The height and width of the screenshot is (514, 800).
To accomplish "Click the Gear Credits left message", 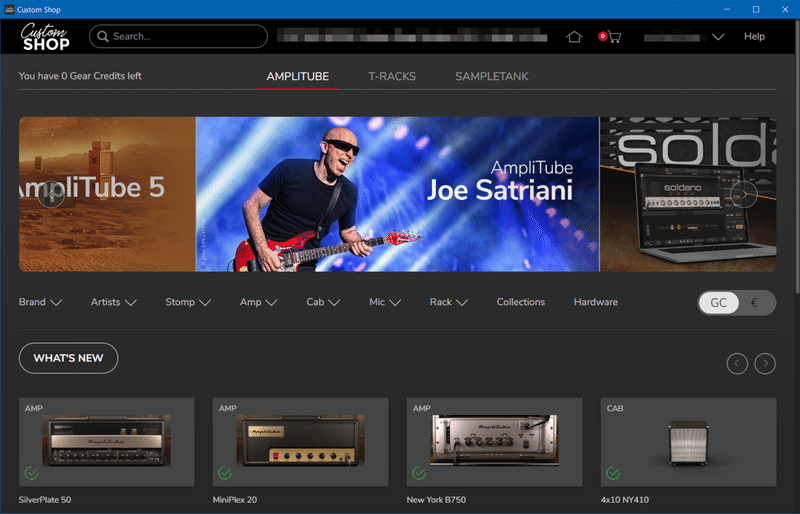I will coord(80,76).
